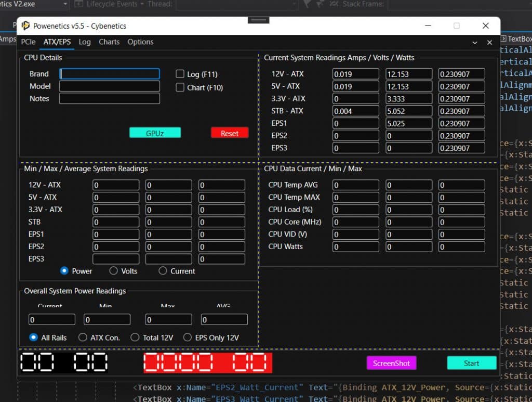Expand the process dropdown beside V2.exe
Screen dimensions: 532x402
tap(65, 4)
